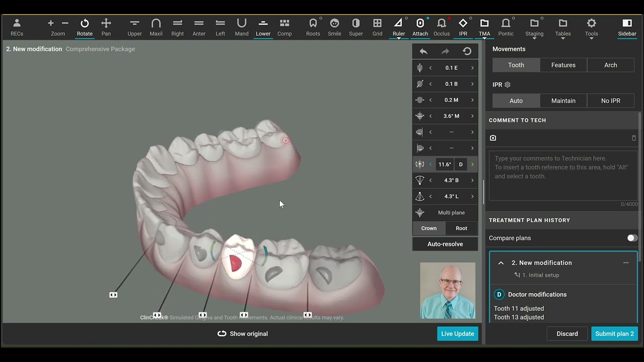Open the Smile view
644x362 pixels.
click(x=335, y=27)
